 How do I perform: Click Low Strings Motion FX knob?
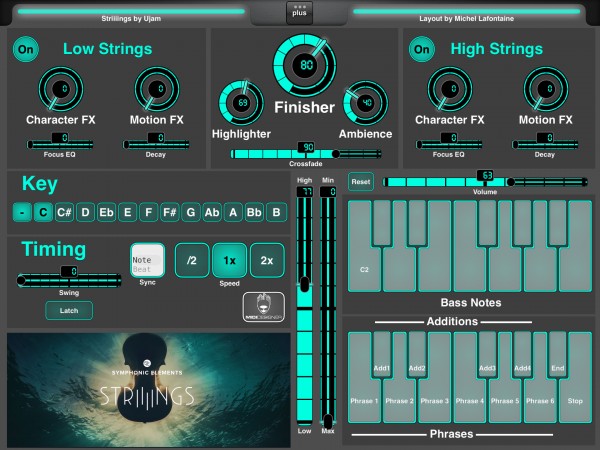(x=157, y=89)
